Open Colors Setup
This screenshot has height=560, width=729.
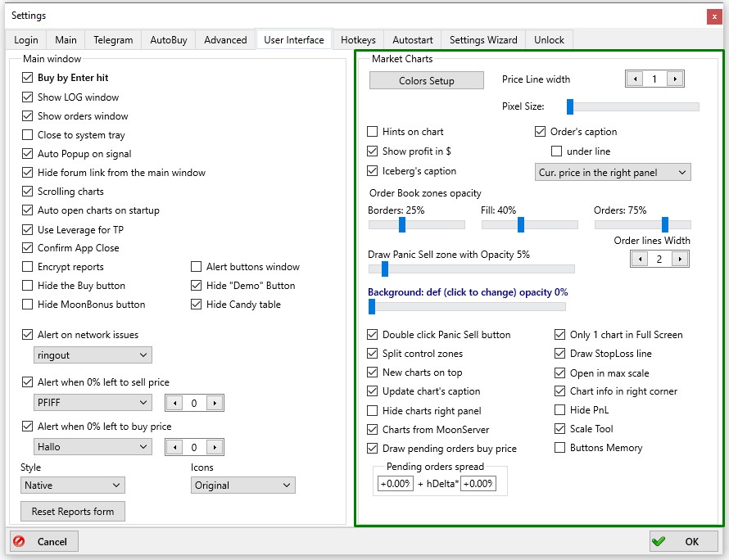(426, 80)
